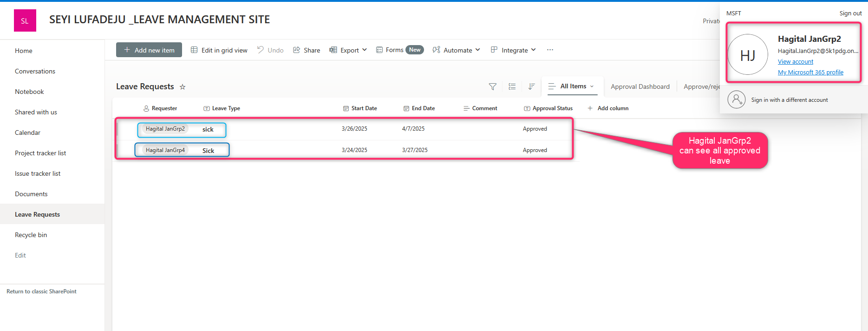Sort by the Start Date column header
The image size is (868, 331).
pos(360,108)
